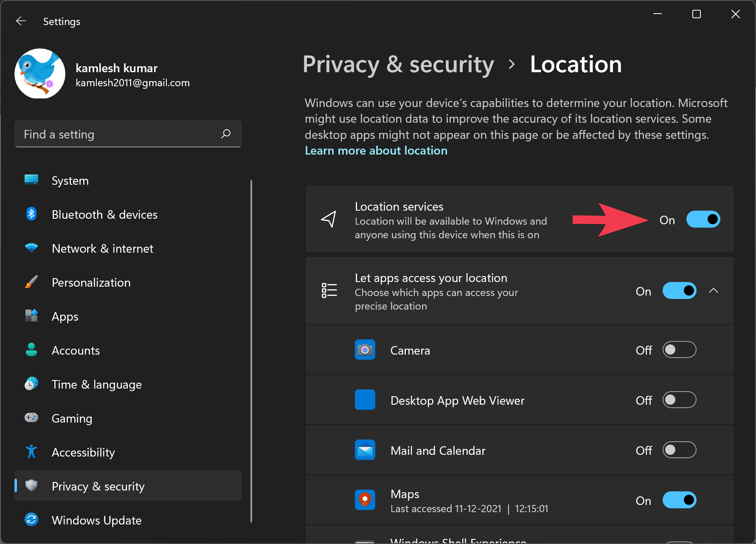Click the Maps last accessed text
Image resolution: width=756 pixels, height=544 pixels.
[x=469, y=509]
